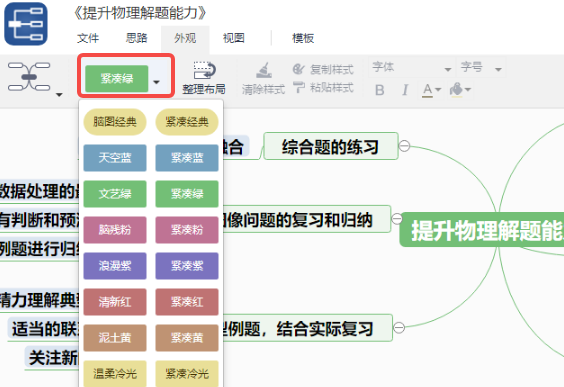
Task: Select the 浪漫紫 theme
Action: 115,266
